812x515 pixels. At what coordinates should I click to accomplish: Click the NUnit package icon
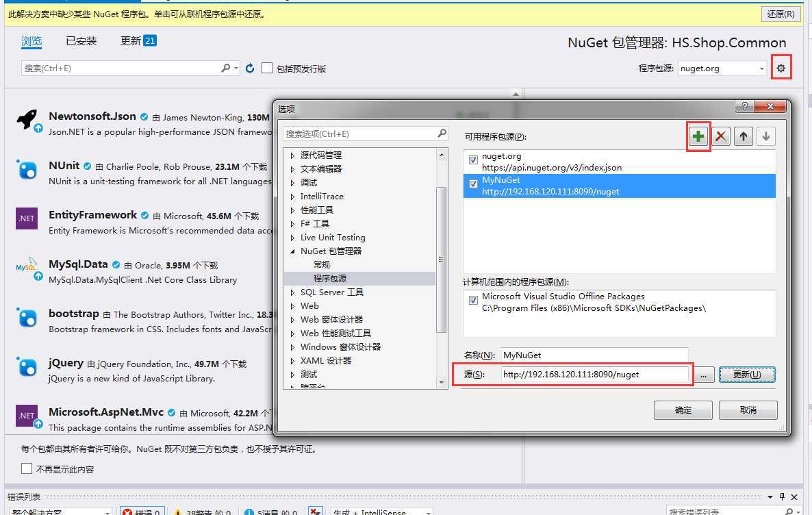coord(27,169)
